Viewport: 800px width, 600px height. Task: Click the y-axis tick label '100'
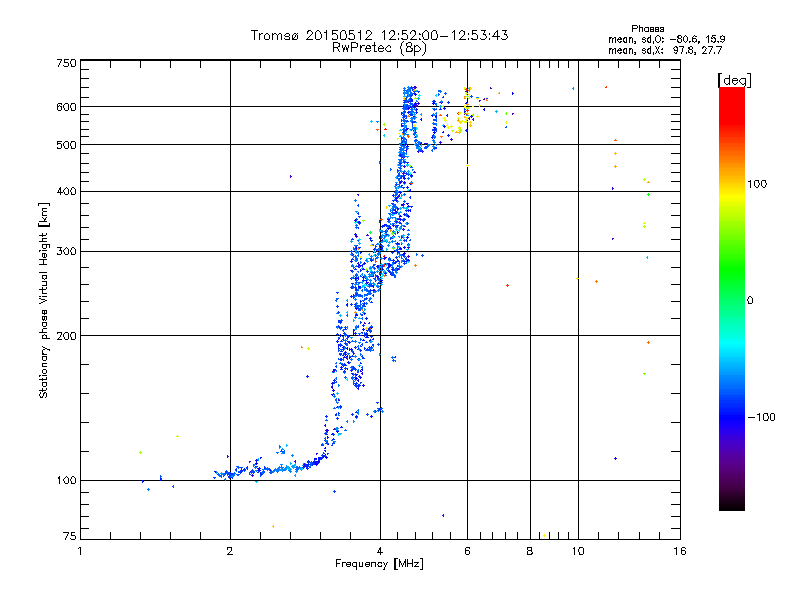coord(66,480)
